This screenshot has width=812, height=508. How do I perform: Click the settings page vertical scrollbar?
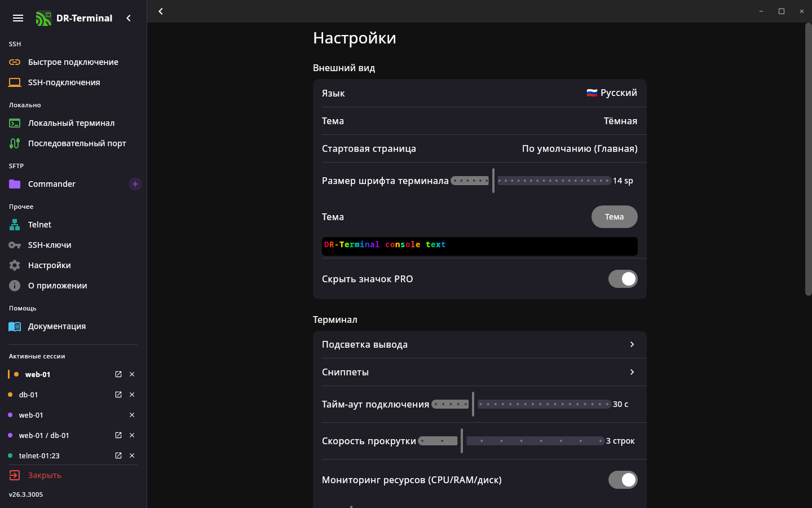pos(808,159)
